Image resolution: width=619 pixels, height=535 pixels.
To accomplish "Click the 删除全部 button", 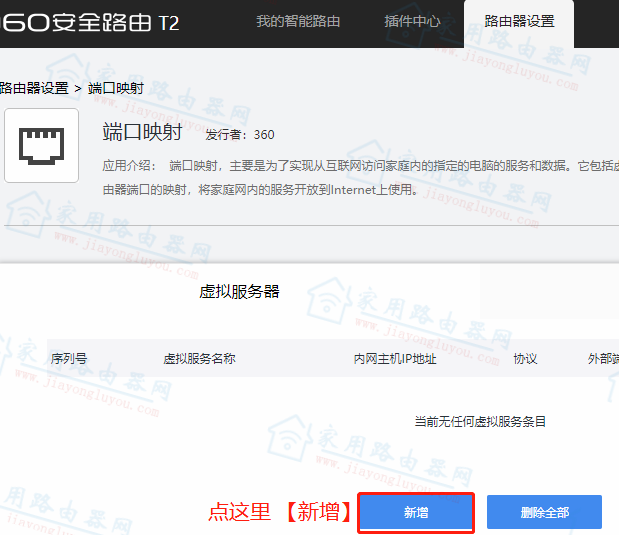I will (x=544, y=512).
